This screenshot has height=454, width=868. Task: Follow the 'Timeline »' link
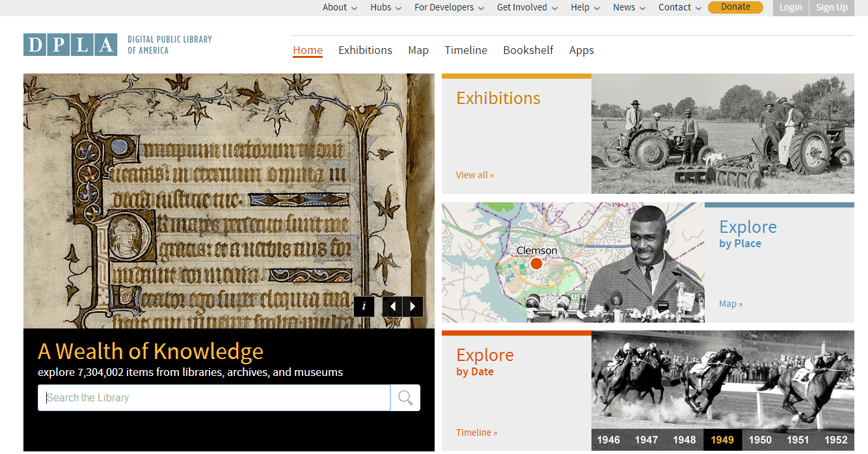[x=477, y=433]
